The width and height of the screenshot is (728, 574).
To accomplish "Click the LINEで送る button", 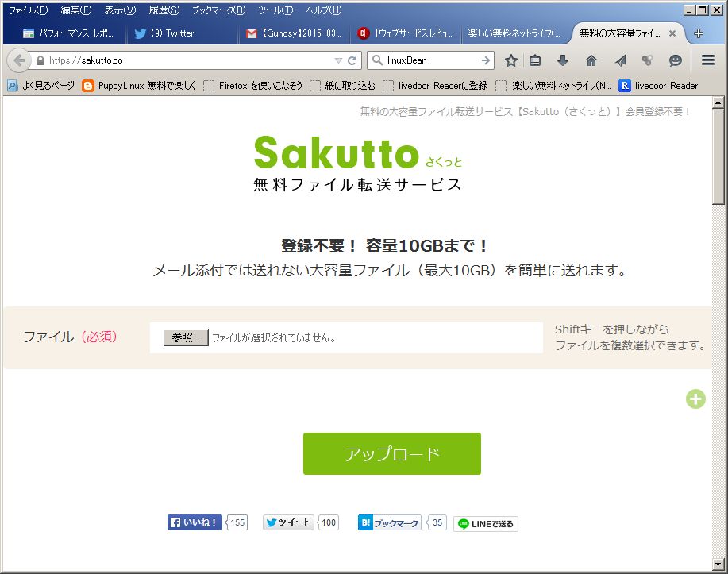I will click(x=486, y=524).
